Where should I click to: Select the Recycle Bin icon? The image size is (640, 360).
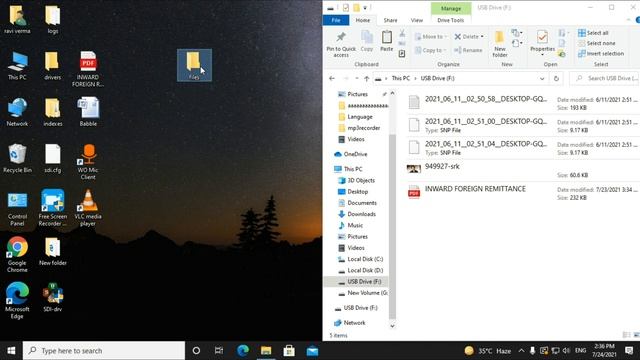pyautogui.click(x=17, y=159)
